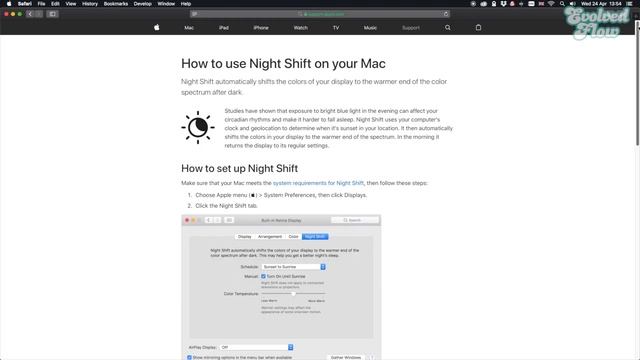This screenshot has height=360, width=640.
Task: Open Notification Center list icon
Action: pos(629,4)
